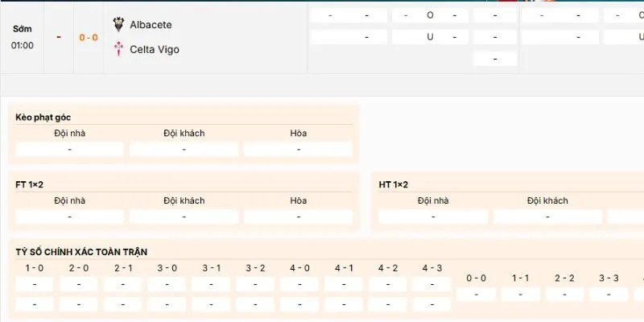The height and width of the screenshot is (322, 644).
Task: Select the 3 - 3 correct score odds cell
Action: (x=608, y=294)
